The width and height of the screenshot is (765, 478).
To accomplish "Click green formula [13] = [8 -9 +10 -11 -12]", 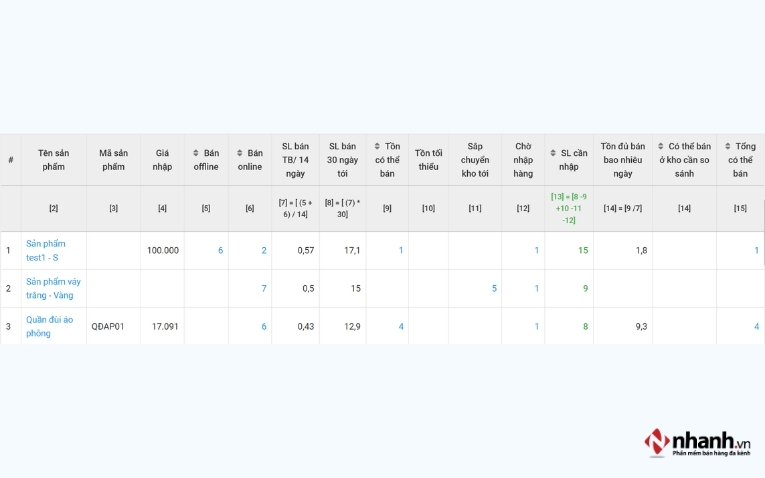I will pyautogui.click(x=569, y=208).
